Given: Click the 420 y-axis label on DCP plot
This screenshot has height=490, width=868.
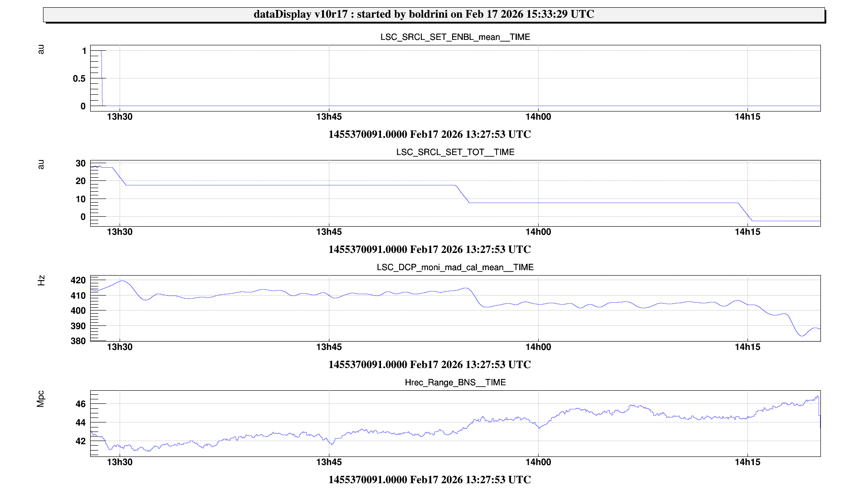Looking at the screenshot, I should coord(78,281).
